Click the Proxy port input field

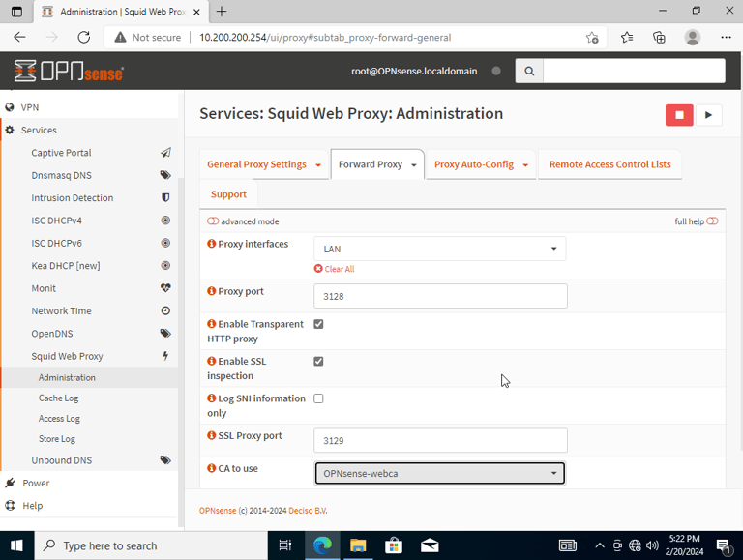coord(440,296)
